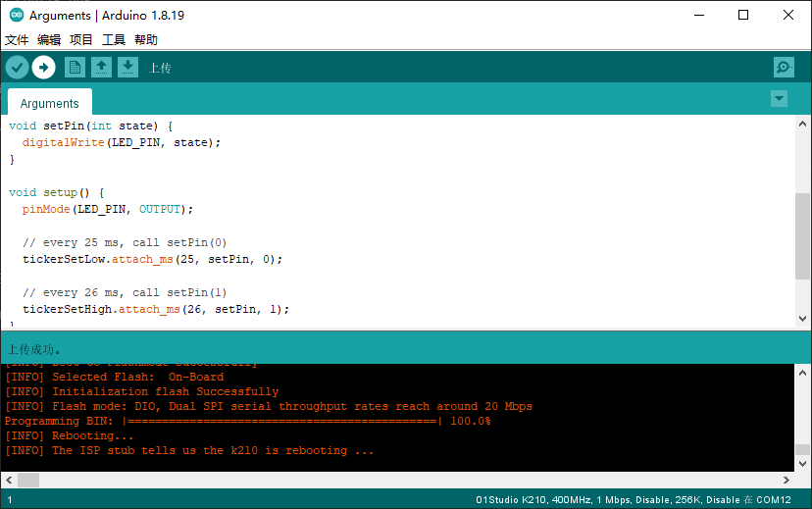Select the Arguments sketch tab

[x=50, y=103]
